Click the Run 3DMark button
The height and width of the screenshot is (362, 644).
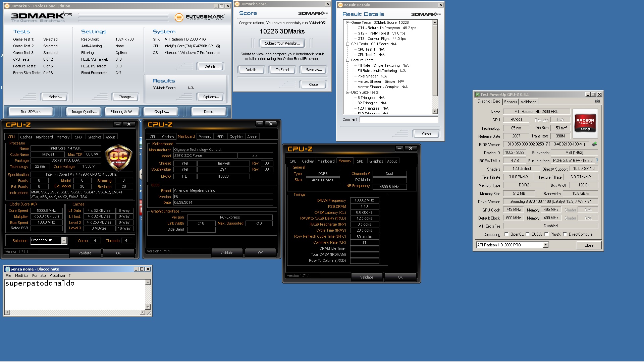[x=31, y=112]
